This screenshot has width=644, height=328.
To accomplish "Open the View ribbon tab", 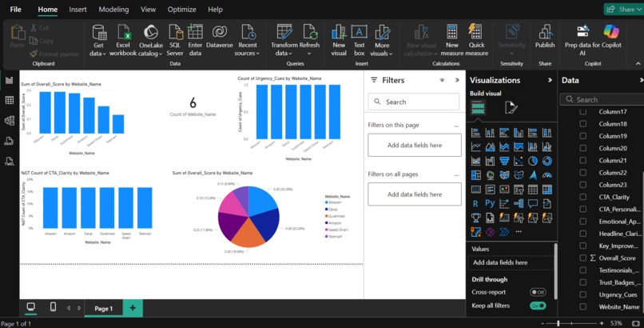I will 149,10.
